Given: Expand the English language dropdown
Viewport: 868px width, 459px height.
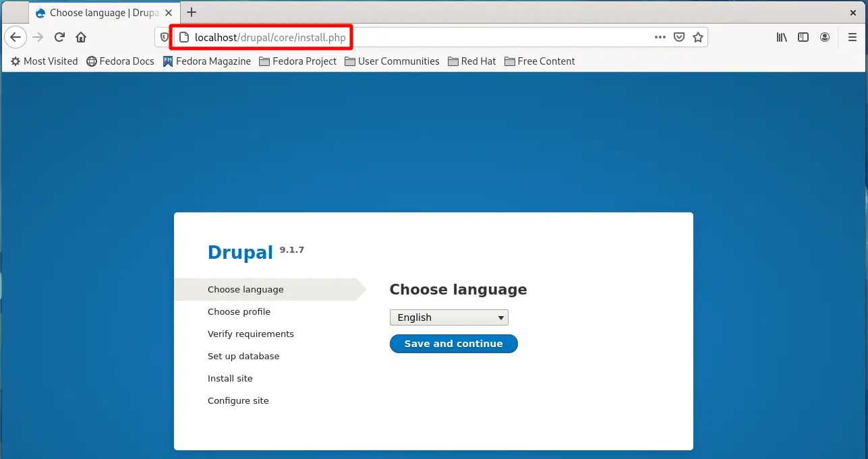Looking at the screenshot, I should point(449,317).
